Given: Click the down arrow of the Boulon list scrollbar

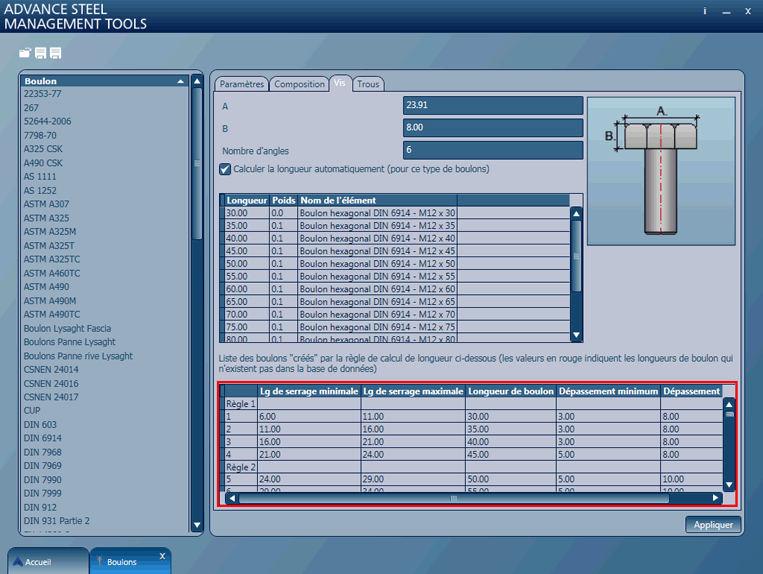Looking at the screenshot, I should [197, 525].
